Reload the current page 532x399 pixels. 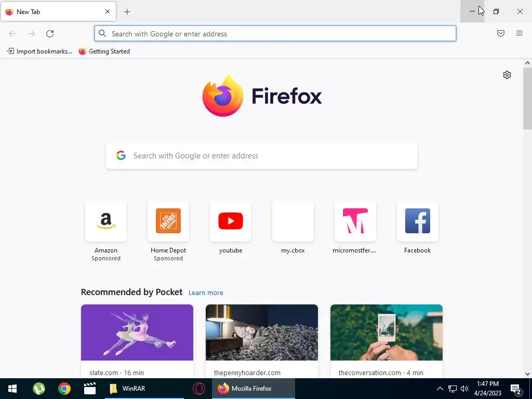[50, 34]
